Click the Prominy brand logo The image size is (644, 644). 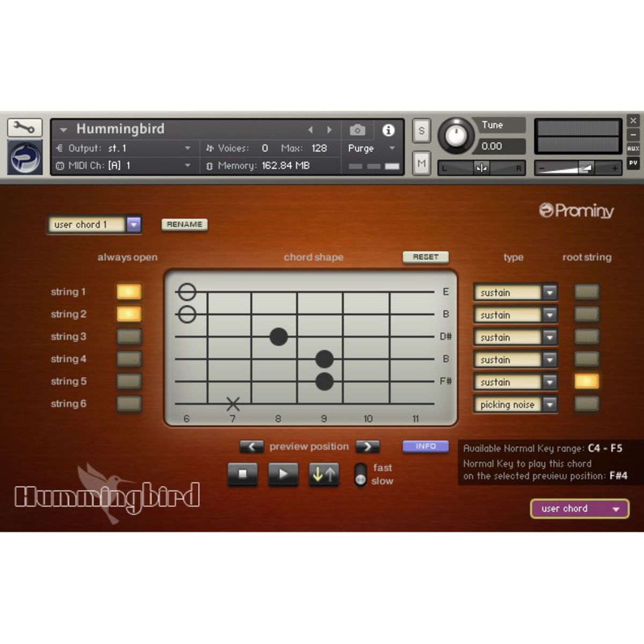pos(576,210)
